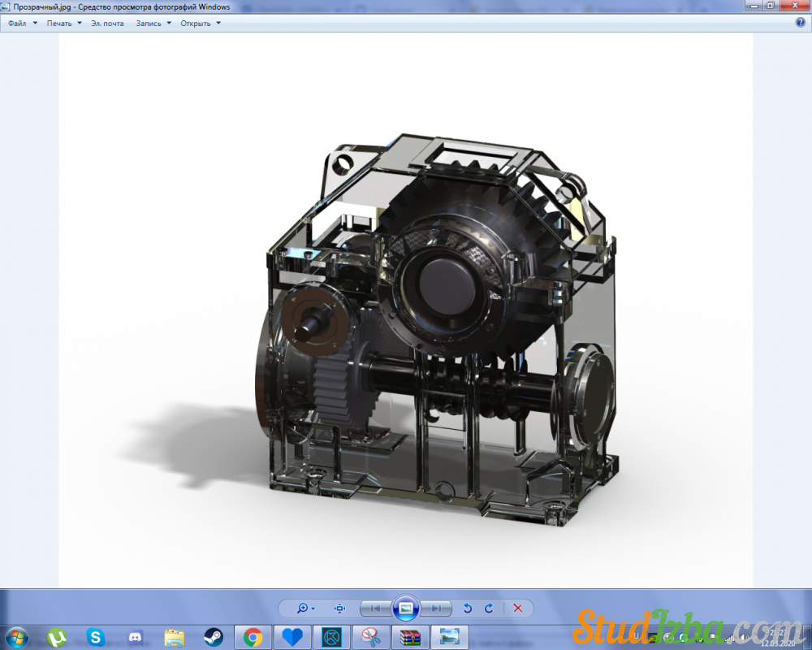This screenshot has height=650, width=812.
Task: Go to the next photo
Action: (437, 608)
